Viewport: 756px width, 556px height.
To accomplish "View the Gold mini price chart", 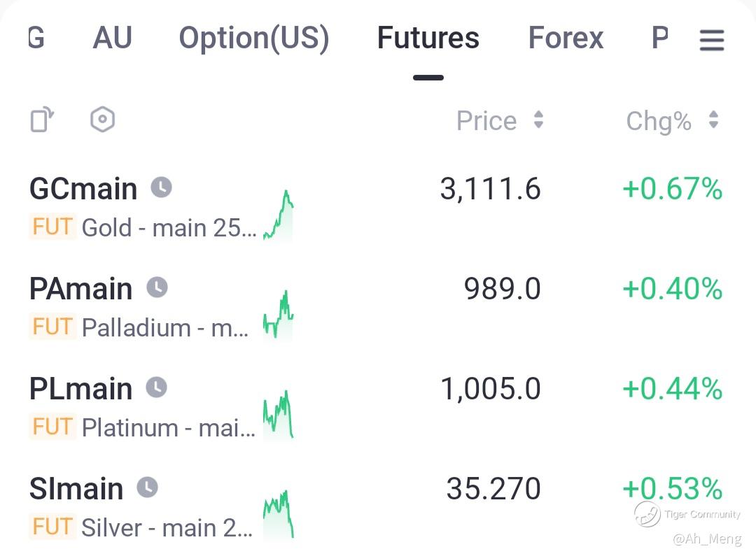I will [278, 215].
